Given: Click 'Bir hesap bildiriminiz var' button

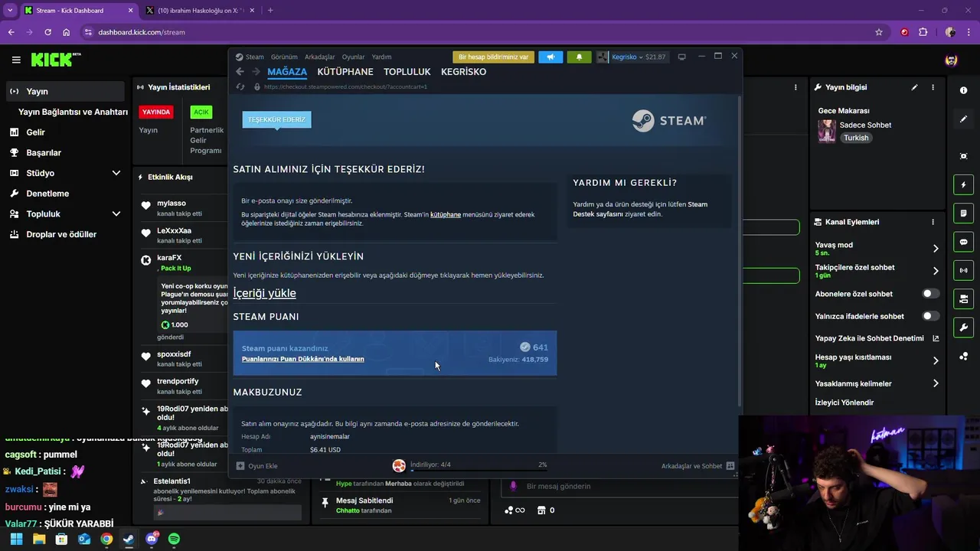Looking at the screenshot, I should [x=493, y=57].
